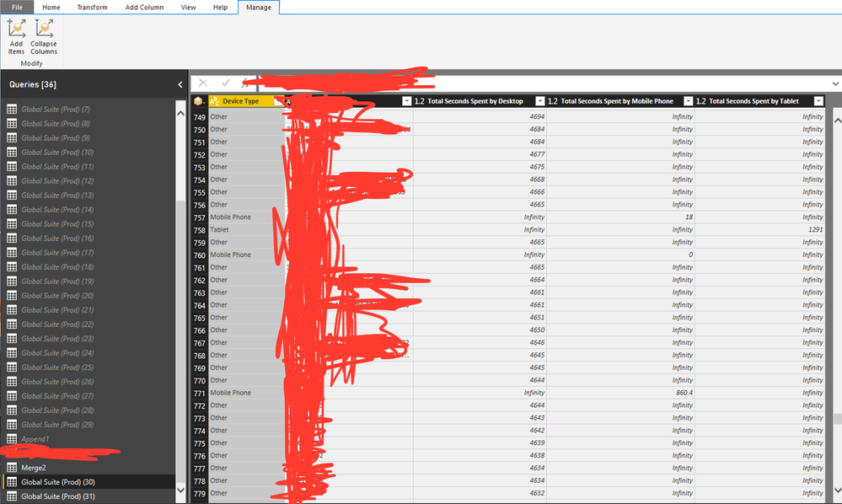Click data type icon of Total Seconds Spent by Desktop
Screen dimensions: 842x504
(x=420, y=101)
